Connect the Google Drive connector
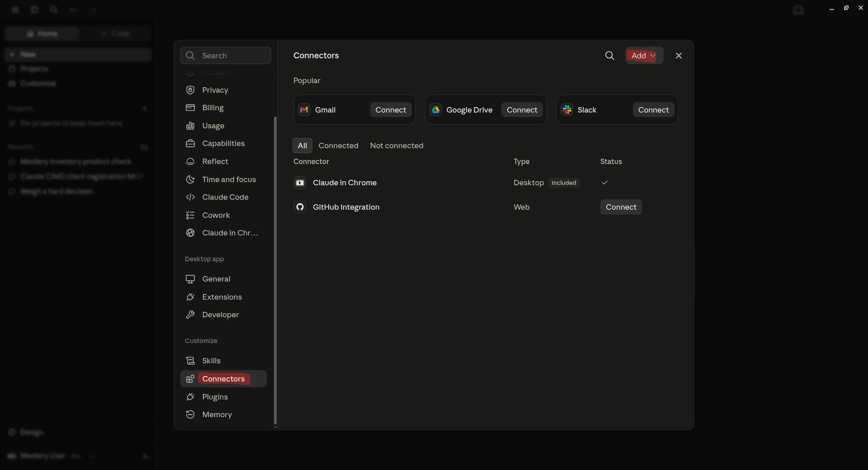Viewport: 868px width, 470px height. [x=522, y=110]
